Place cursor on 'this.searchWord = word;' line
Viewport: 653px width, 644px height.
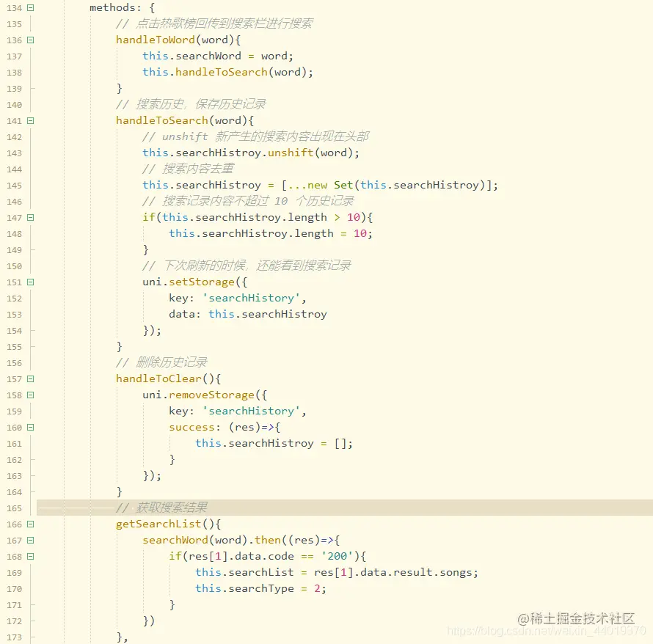click(x=218, y=56)
